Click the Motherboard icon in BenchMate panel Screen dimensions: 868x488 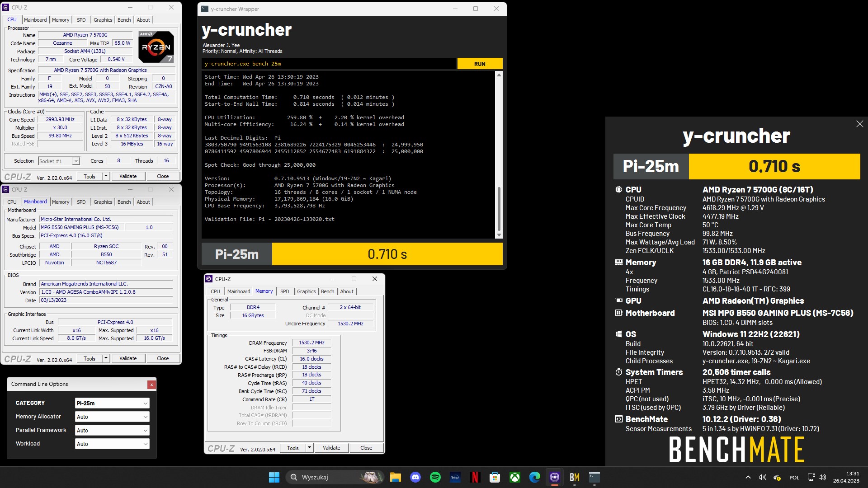click(618, 313)
